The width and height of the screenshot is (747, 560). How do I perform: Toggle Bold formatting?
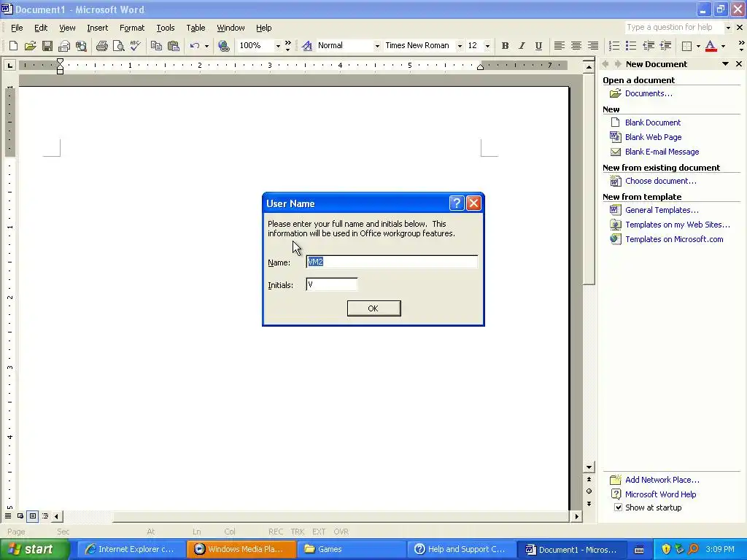pyautogui.click(x=505, y=46)
